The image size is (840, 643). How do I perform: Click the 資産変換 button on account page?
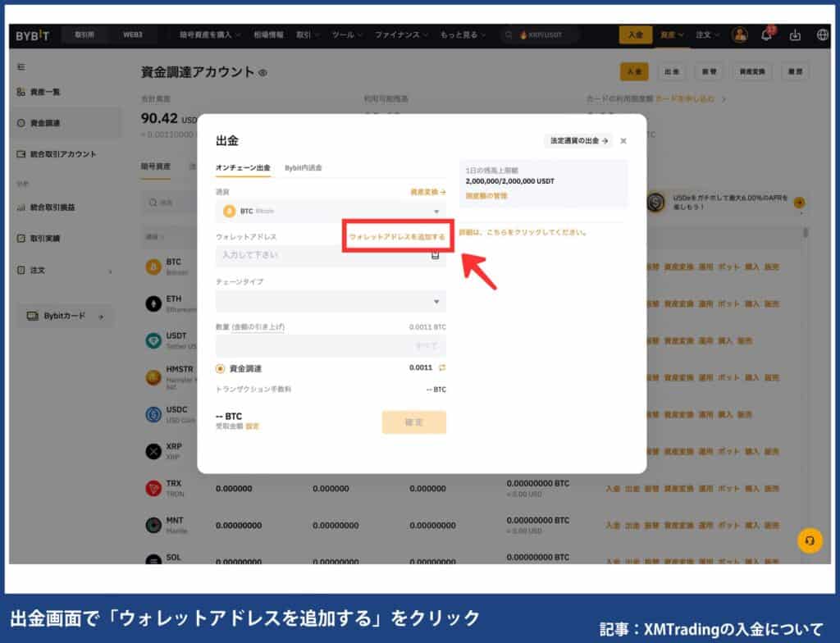pos(752,71)
